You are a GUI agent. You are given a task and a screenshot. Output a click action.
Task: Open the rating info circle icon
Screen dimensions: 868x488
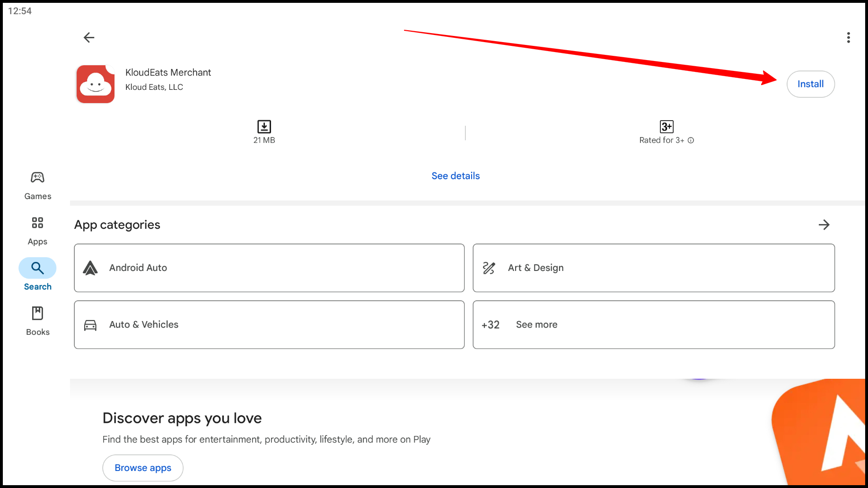[x=691, y=140]
